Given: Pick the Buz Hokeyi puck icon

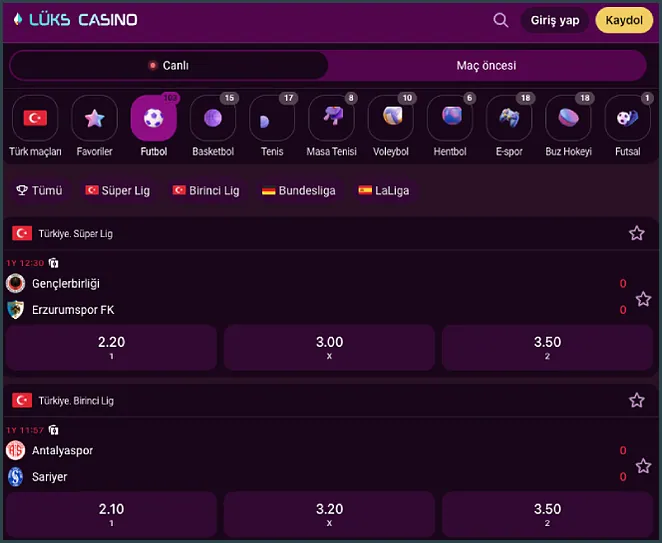Looking at the screenshot, I should click(x=568, y=118).
